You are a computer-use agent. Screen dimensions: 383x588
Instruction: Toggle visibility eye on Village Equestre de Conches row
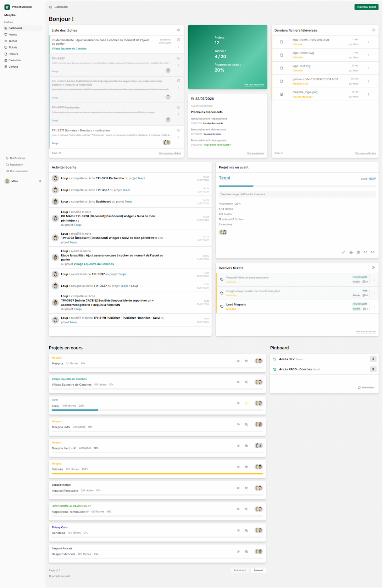click(238, 382)
